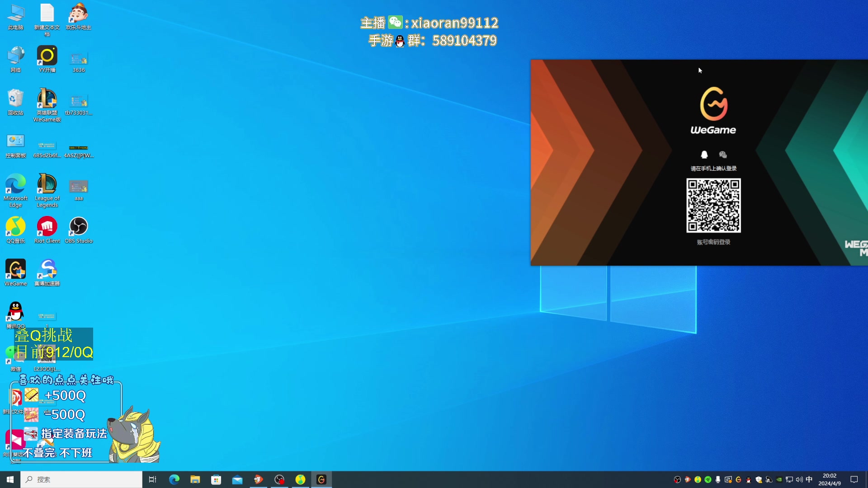The image size is (868, 488).
Task: Select the YY开播 desktop shortcut
Action: (x=47, y=59)
